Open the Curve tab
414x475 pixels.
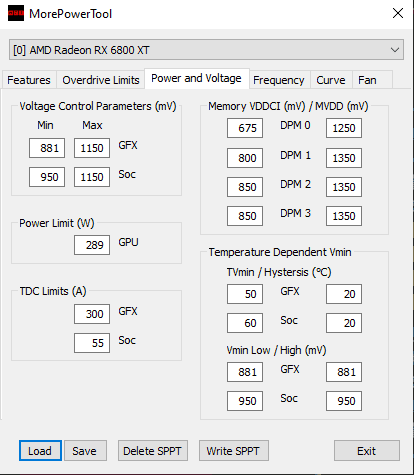[331, 80]
